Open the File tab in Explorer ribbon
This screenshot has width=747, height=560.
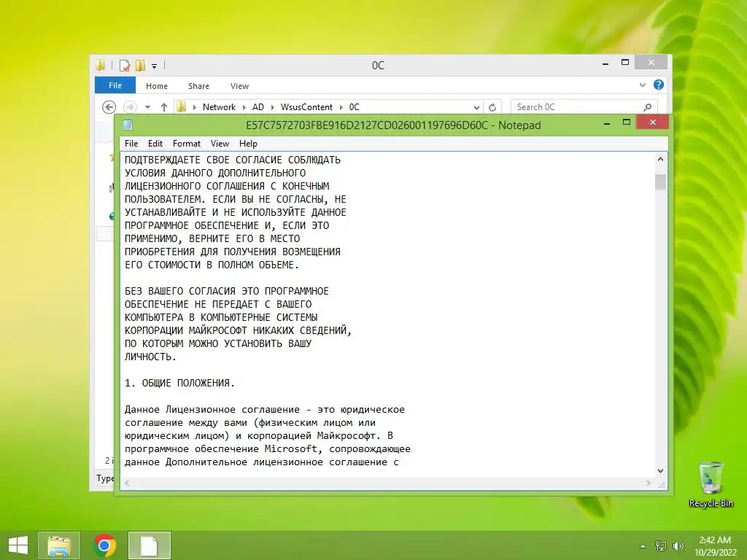tap(115, 85)
